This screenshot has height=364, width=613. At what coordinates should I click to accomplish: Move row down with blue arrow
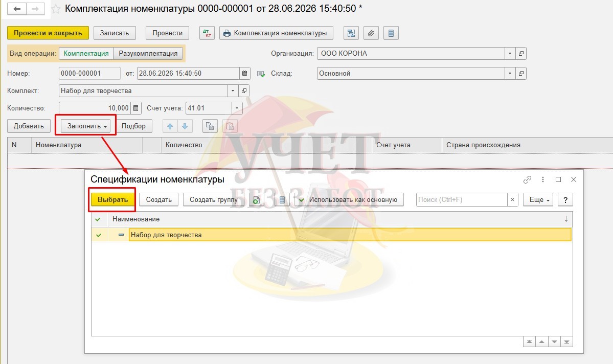(185, 126)
